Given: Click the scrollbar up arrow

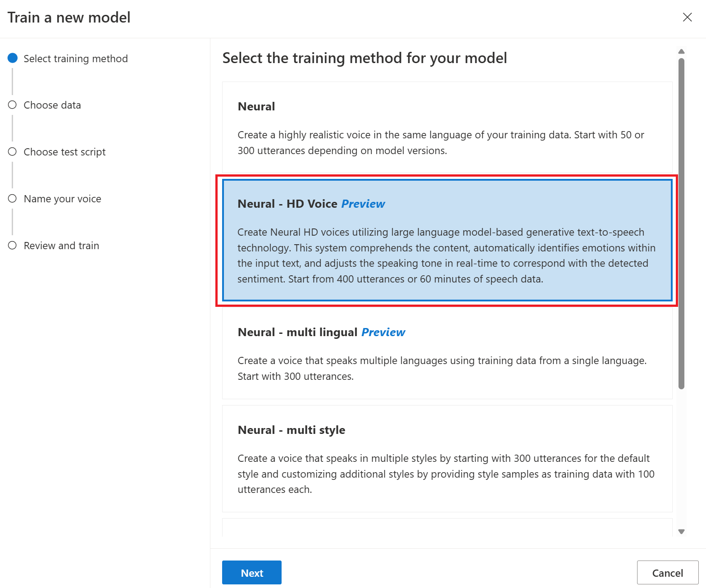Looking at the screenshot, I should [681, 51].
